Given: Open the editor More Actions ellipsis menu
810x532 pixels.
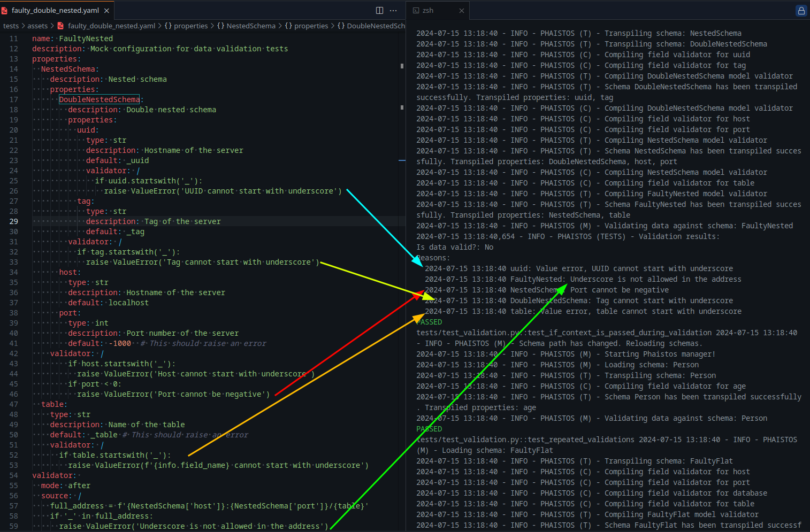Looking at the screenshot, I should tap(393, 10).
